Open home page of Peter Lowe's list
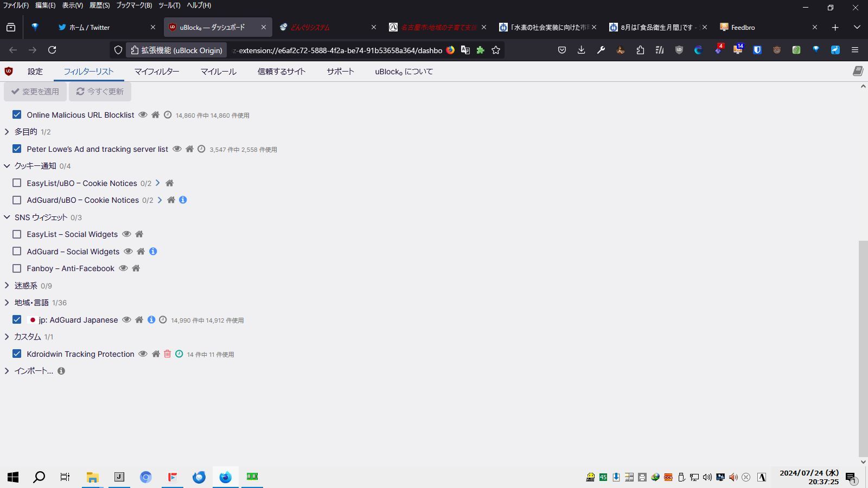 point(189,149)
